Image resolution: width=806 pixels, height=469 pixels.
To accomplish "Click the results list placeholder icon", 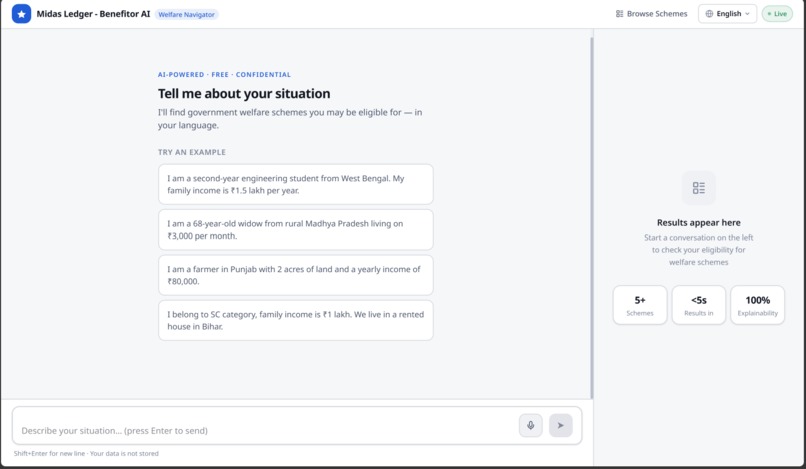I will click(x=699, y=188).
